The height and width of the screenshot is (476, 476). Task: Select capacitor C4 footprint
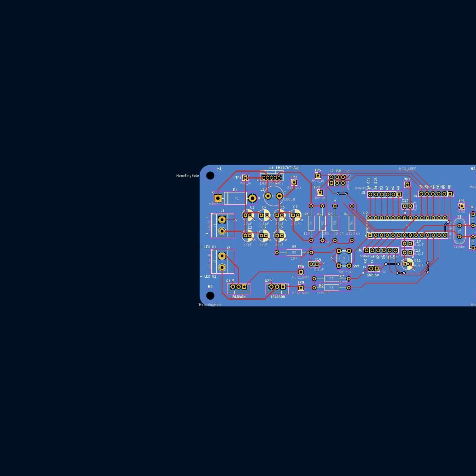pyautogui.click(x=264, y=215)
